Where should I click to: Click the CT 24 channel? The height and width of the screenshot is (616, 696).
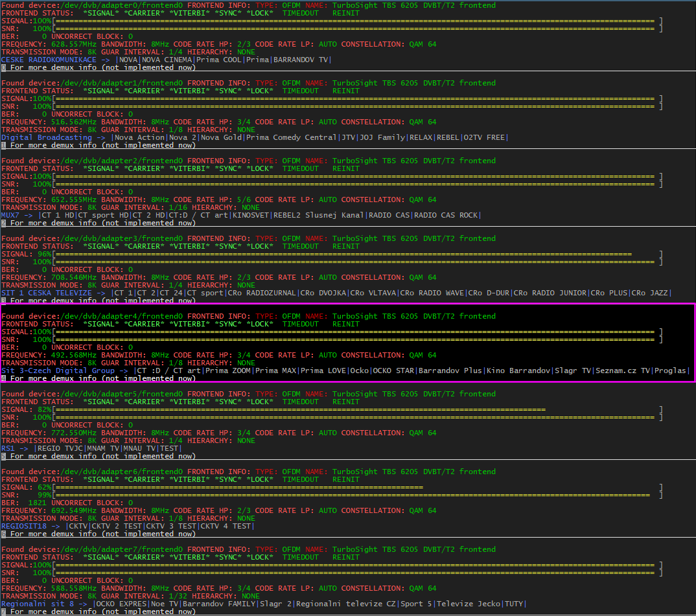[171, 293]
